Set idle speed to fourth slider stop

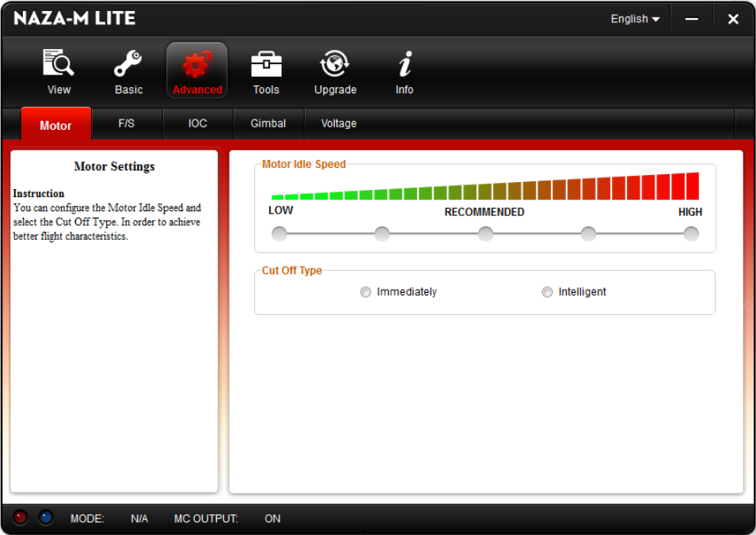click(588, 233)
